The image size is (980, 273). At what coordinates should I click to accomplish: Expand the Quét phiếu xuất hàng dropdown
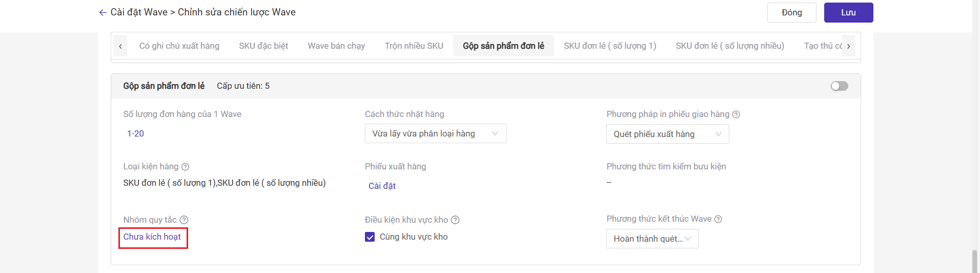[667, 134]
